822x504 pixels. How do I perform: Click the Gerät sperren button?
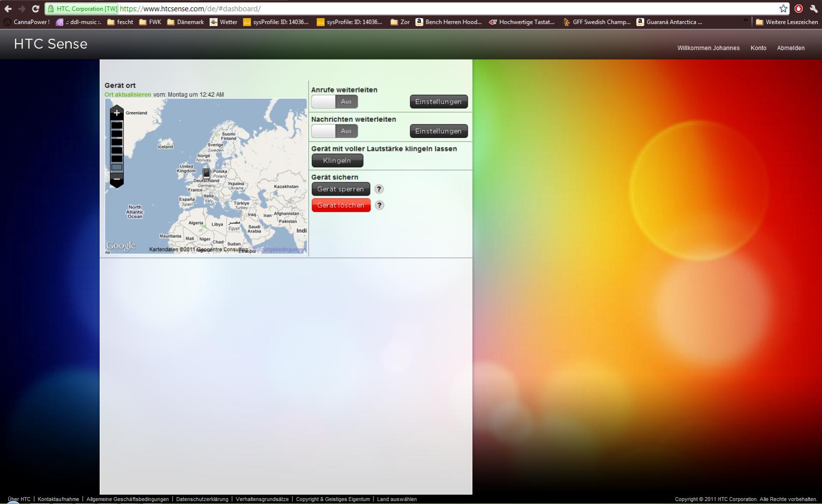(x=341, y=189)
